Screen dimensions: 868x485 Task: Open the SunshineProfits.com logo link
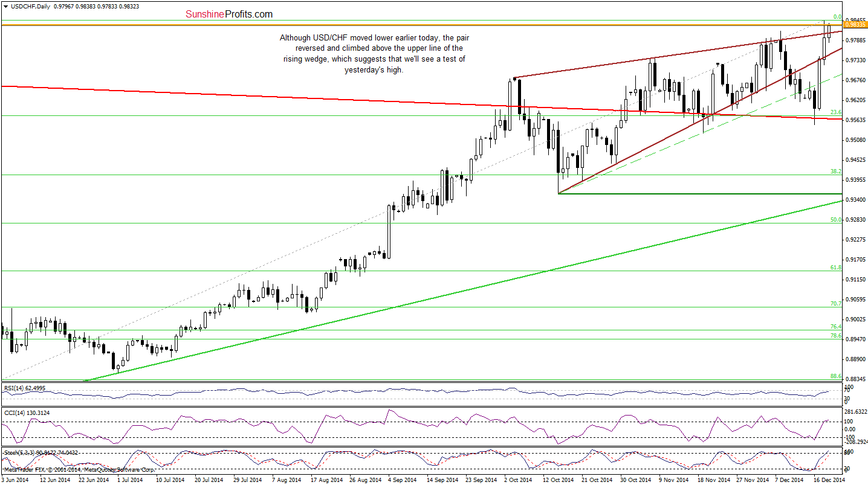coord(228,14)
